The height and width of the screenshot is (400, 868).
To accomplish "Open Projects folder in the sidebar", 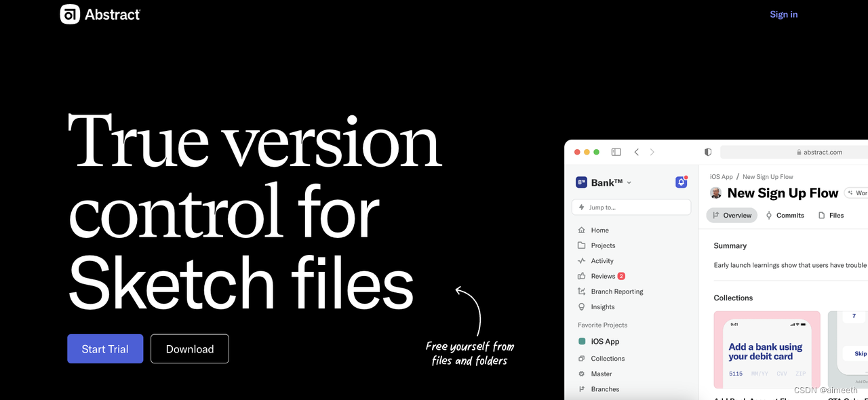I will coord(596,245).
